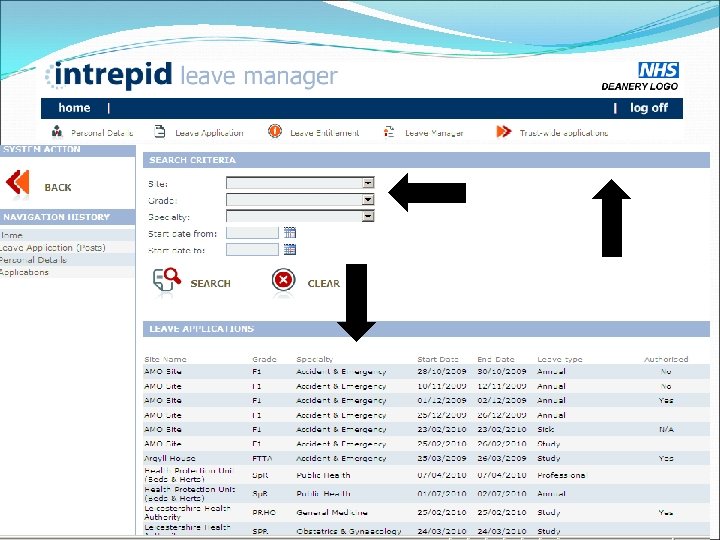Image resolution: width=720 pixels, height=540 pixels.
Task: Click the N/A authorised cell
Action: pyautogui.click(x=666, y=429)
